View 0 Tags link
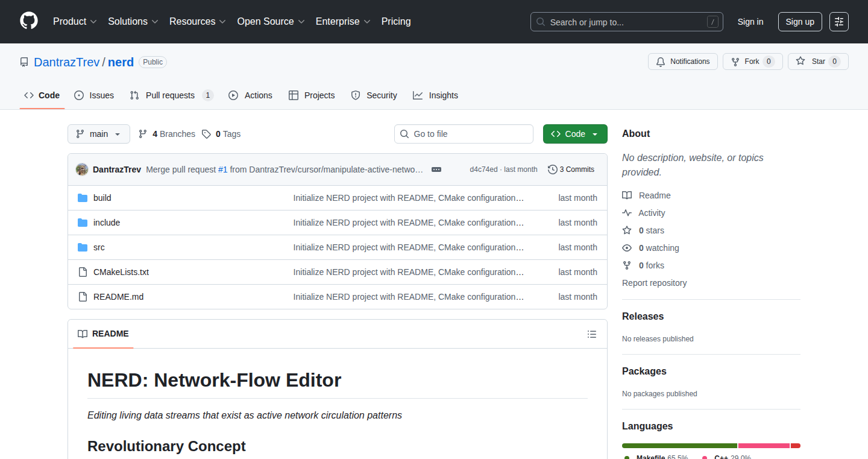 click(x=221, y=134)
